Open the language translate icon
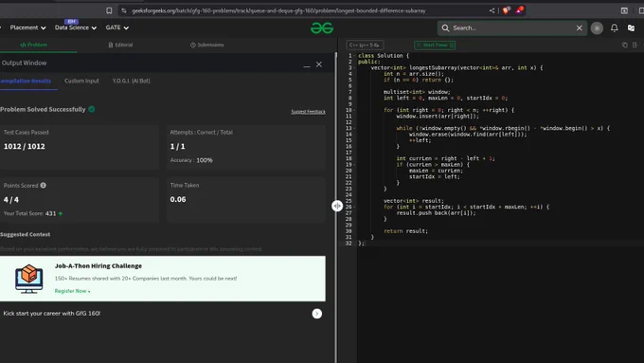 pyautogui.click(x=632, y=27)
